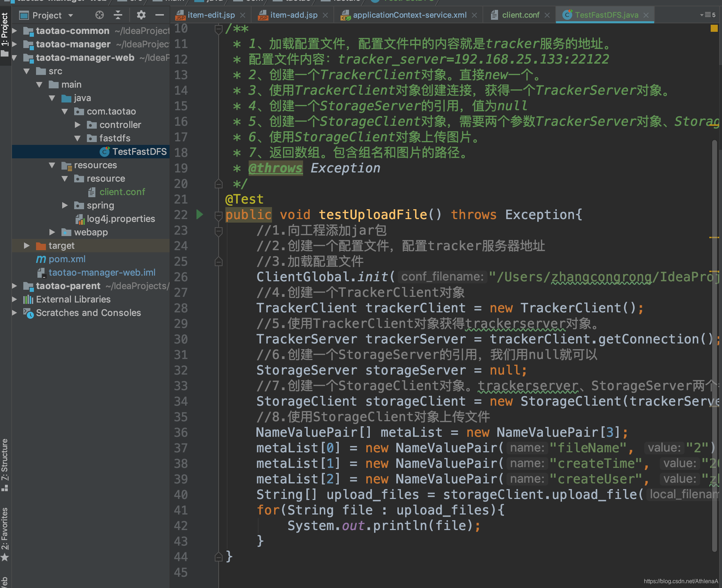The image size is (722, 588).
Task: Click the fold marker at line 20
Action: [x=219, y=184]
